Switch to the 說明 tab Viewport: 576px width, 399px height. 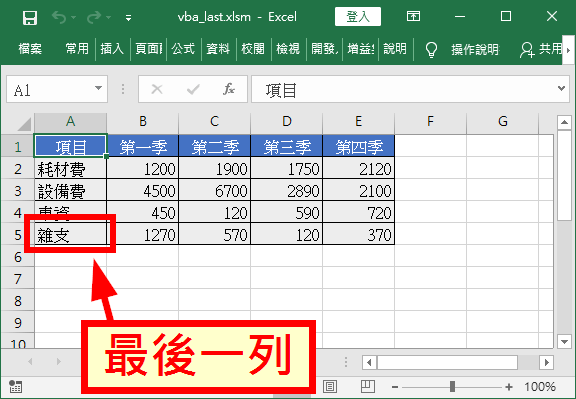tap(395, 48)
